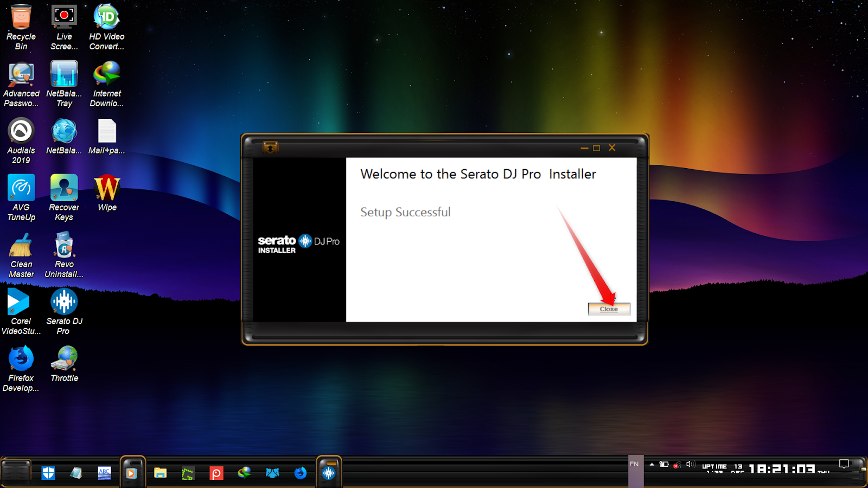Open the notification Action Center icon
Image resolution: width=868 pixels, height=488 pixels.
tap(844, 464)
